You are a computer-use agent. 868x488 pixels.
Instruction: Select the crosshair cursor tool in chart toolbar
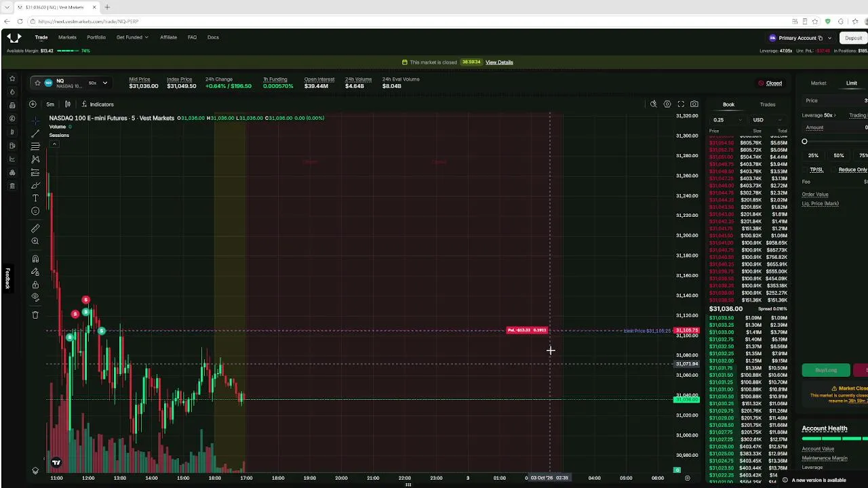[35, 120]
